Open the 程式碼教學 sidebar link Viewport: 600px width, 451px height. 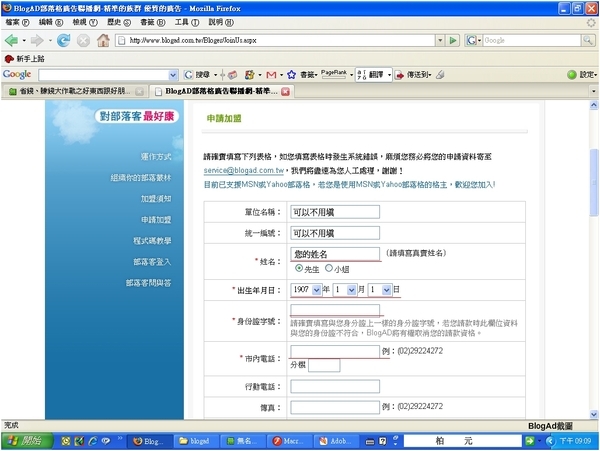pos(152,241)
